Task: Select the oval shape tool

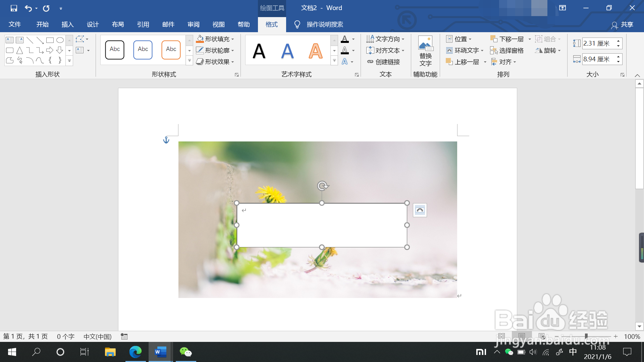Action: 60,40
